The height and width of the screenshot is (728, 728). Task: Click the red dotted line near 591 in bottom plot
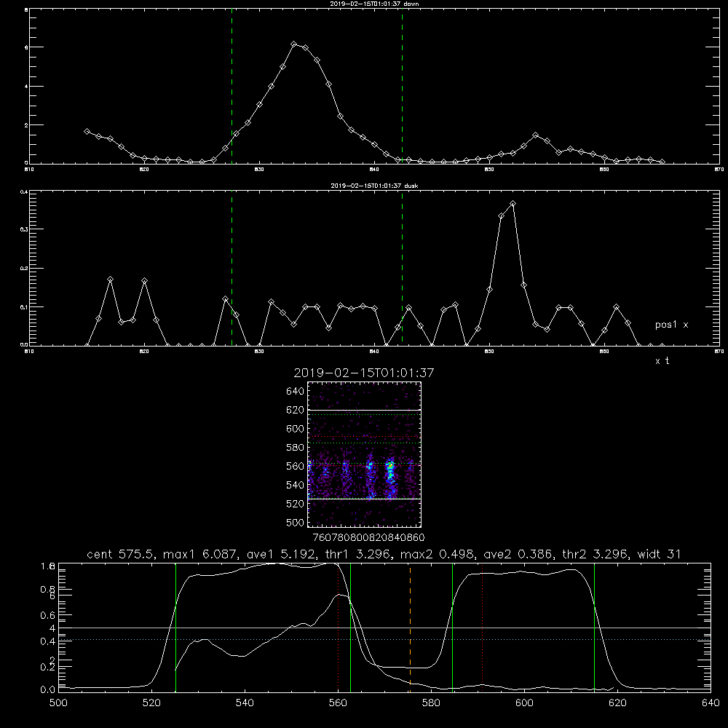pos(483,627)
